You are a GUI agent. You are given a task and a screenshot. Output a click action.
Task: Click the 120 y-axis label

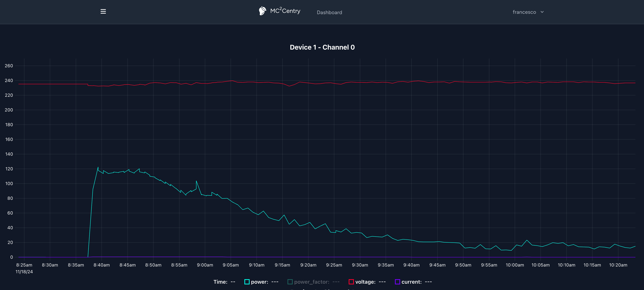click(9, 169)
